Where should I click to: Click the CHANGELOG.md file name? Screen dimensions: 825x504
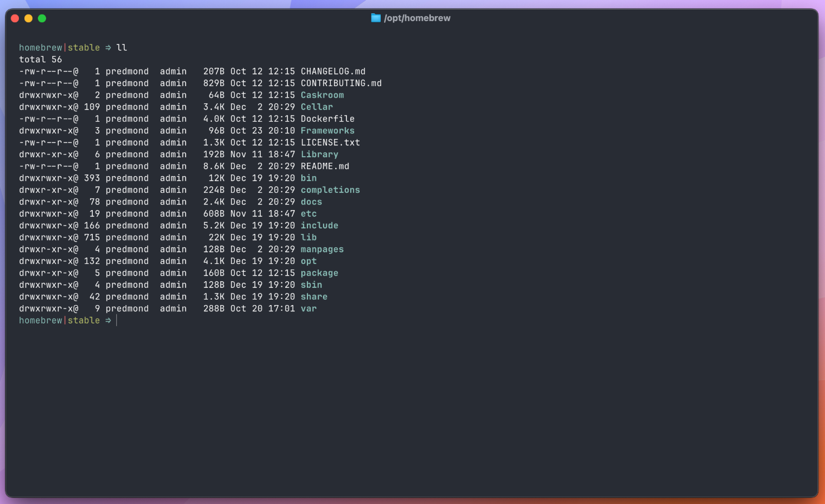click(x=332, y=72)
